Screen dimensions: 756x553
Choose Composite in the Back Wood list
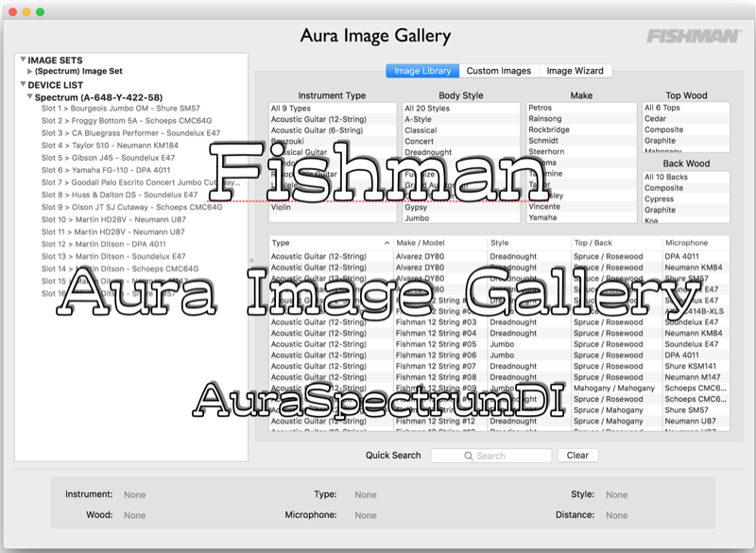click(686, 188)
